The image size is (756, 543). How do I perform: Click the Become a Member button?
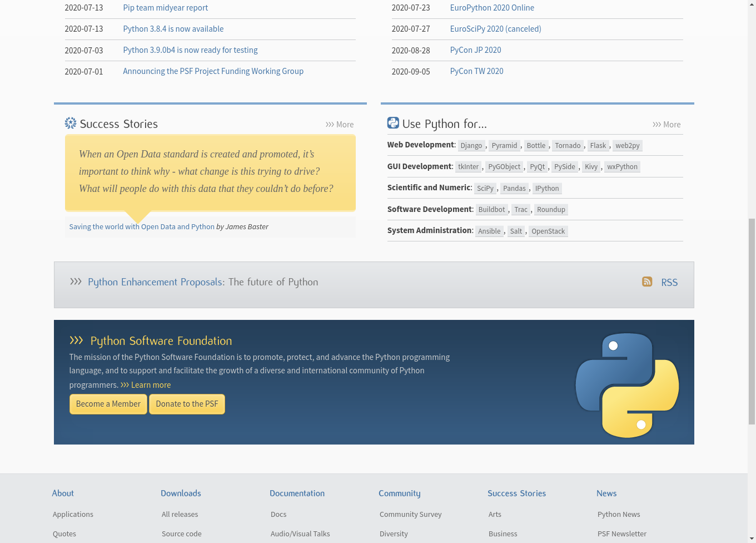tap(108, 404)
